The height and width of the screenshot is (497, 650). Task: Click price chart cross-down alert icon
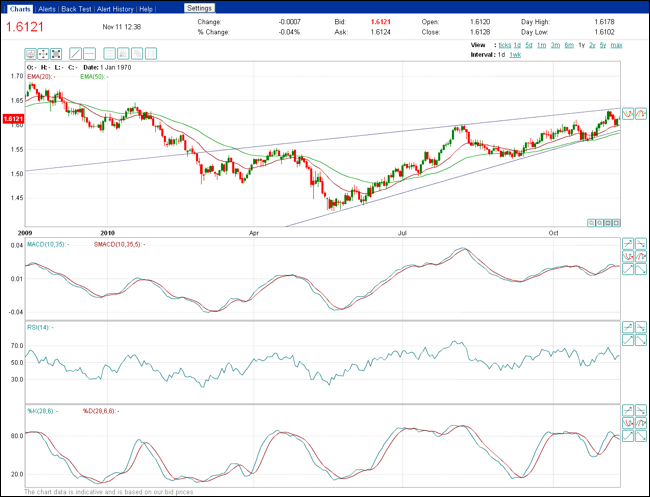641,113
